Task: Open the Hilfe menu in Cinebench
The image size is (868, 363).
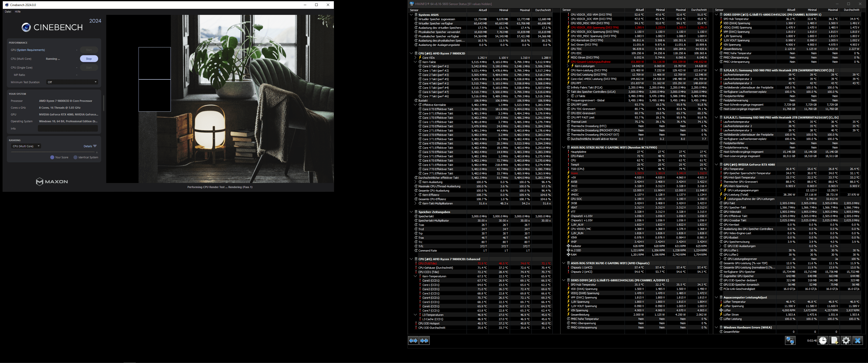Action: tap(18, 12)
